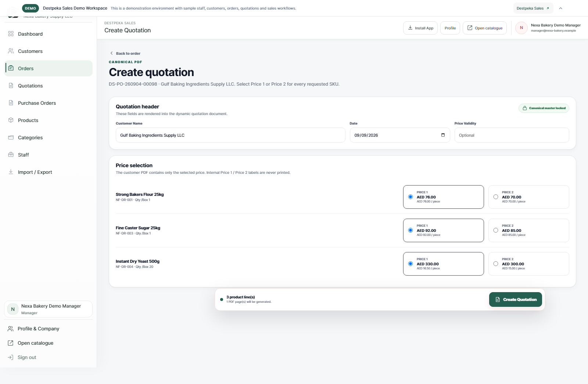Click the 'Instant Dry Yeast 500g' product name

pos(137,261)
